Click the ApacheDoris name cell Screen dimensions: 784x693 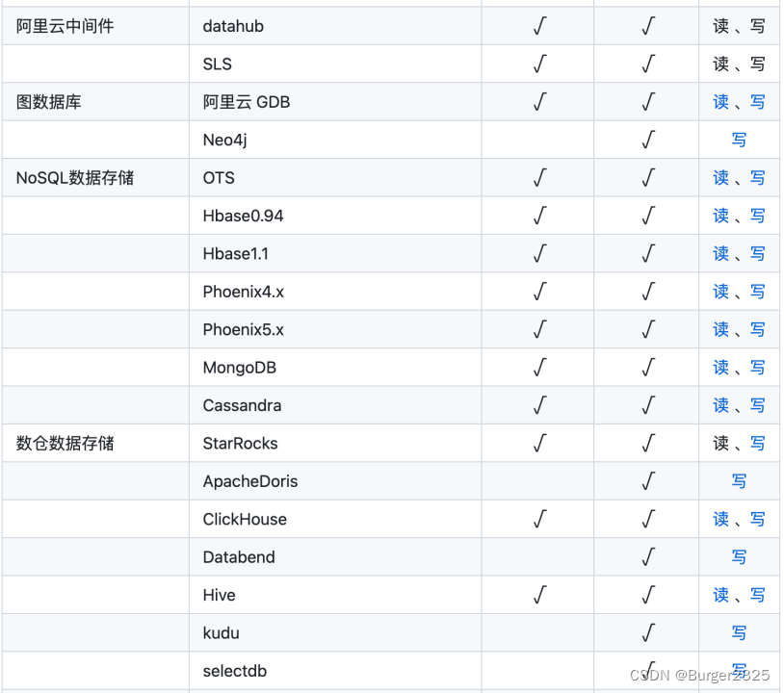(x=335, y=481)
